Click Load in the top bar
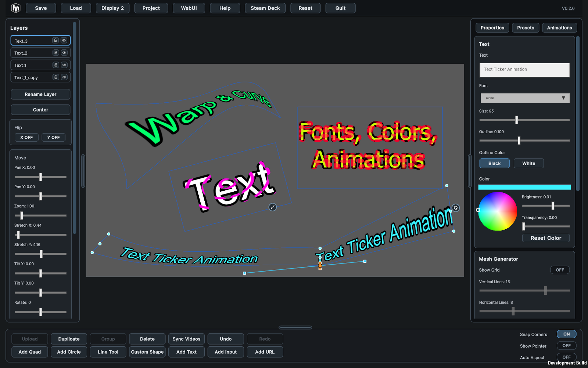Viewport: 588px width, 368px height. (x=76, y=8)
